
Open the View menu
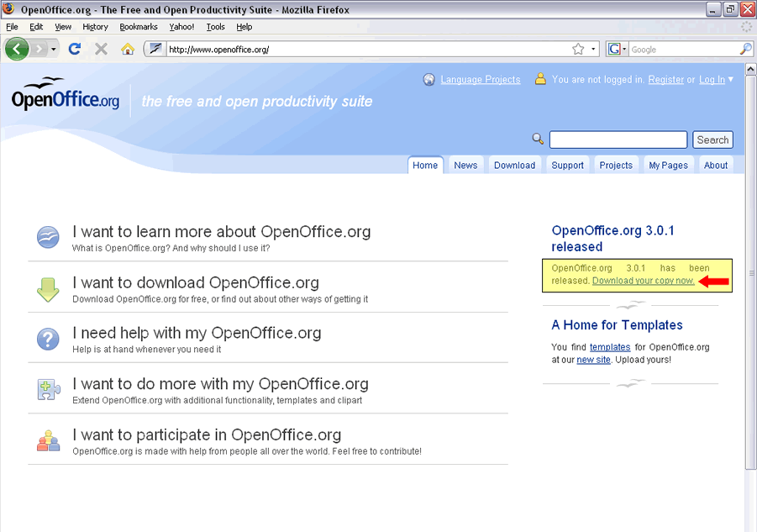[63, 27]
